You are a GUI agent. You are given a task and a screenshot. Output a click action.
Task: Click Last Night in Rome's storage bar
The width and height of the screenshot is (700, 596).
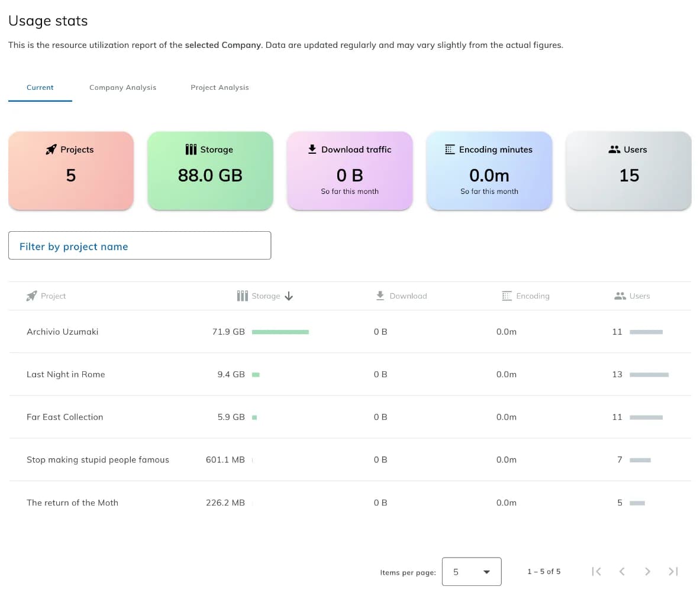point(256,375)
